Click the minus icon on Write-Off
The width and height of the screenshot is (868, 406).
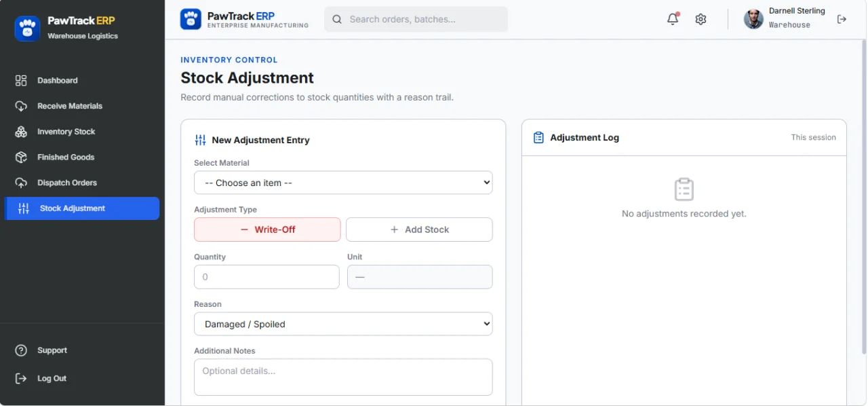point(244,229)
